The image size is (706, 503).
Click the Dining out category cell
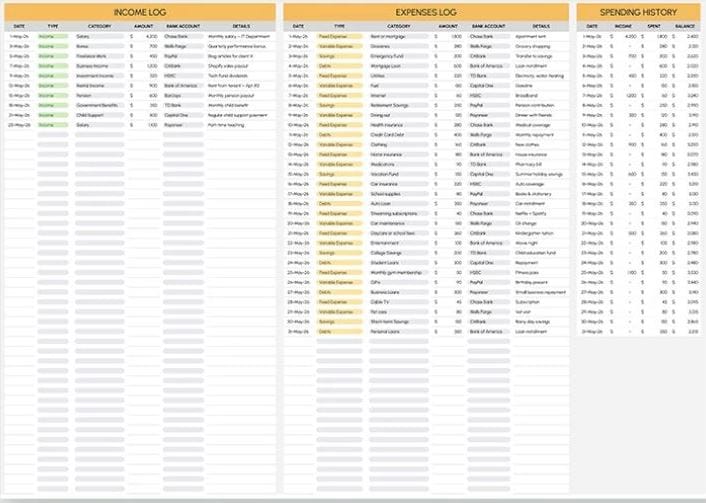[399, 115]
